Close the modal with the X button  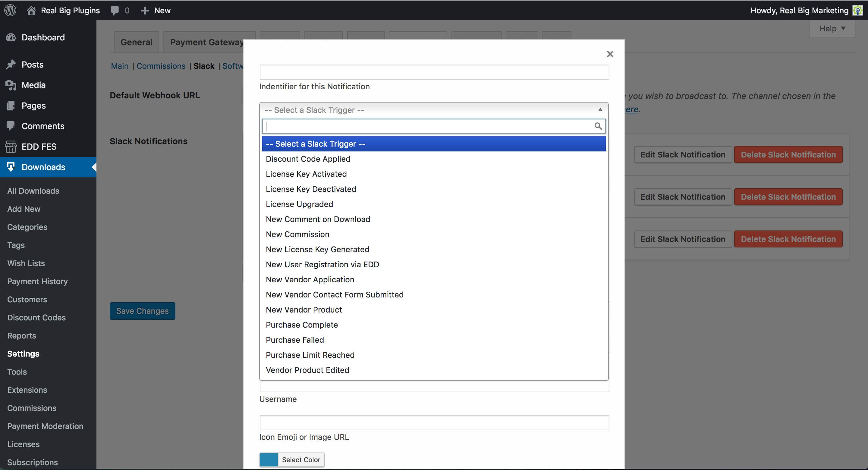(609, 54)
